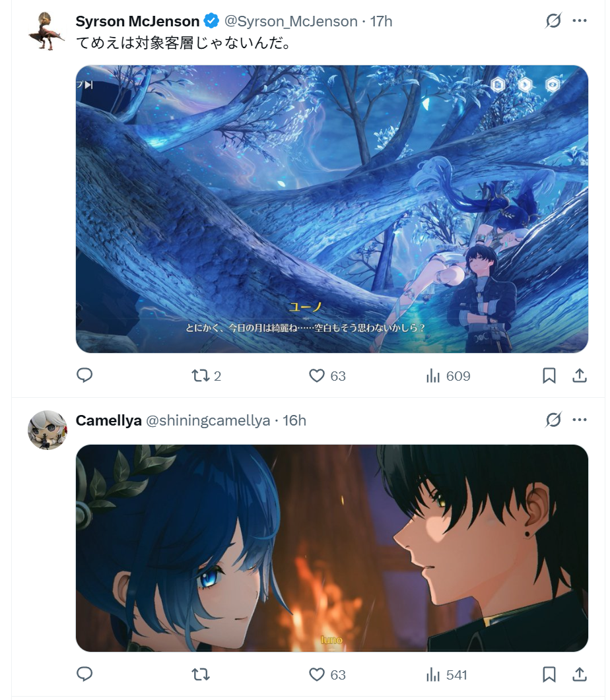This screenshot has height=700, width=610.
Task: Like Syrson McJenson's post
Action: coord(327,376)
